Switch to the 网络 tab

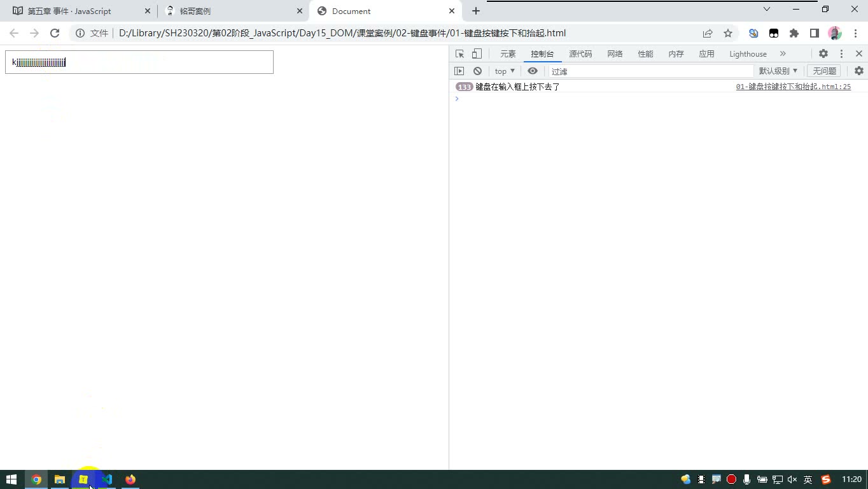(x=615, y=54)
